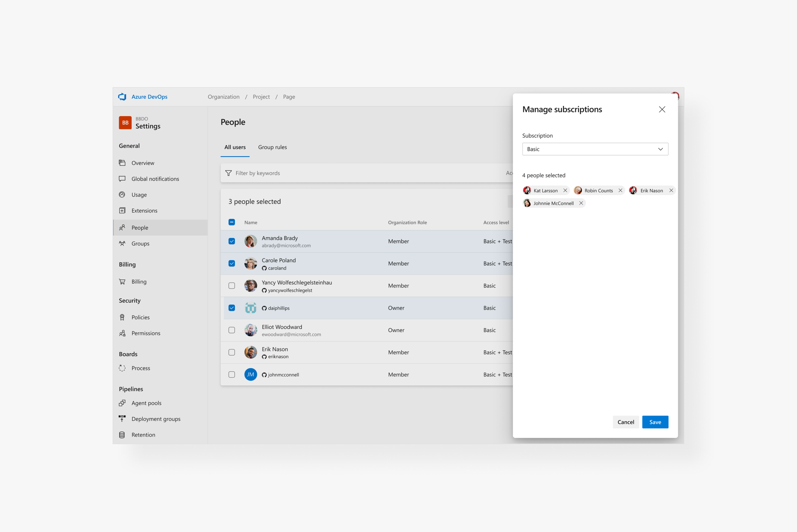Click the Organization breadcrumb
Image resolution: width=797 pixels, height=532 pixels.
[223, 97]
